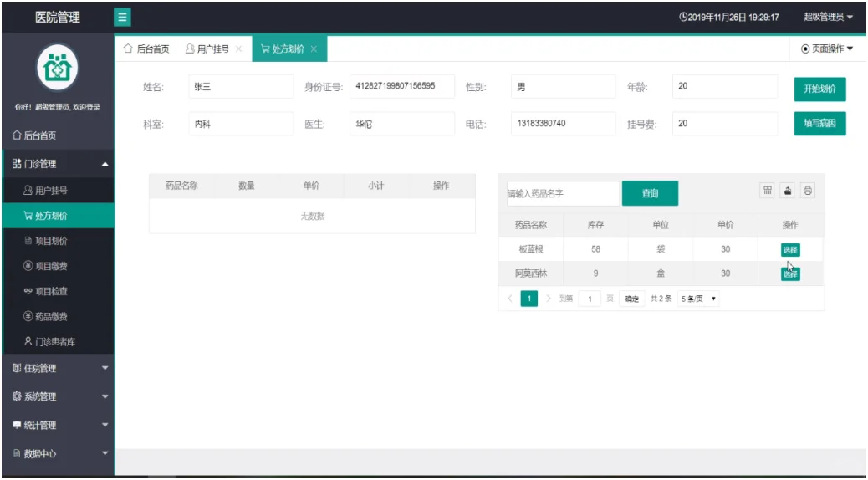Expand the 数据中心 menu group
868x480 pixels.
click(58, 453)
